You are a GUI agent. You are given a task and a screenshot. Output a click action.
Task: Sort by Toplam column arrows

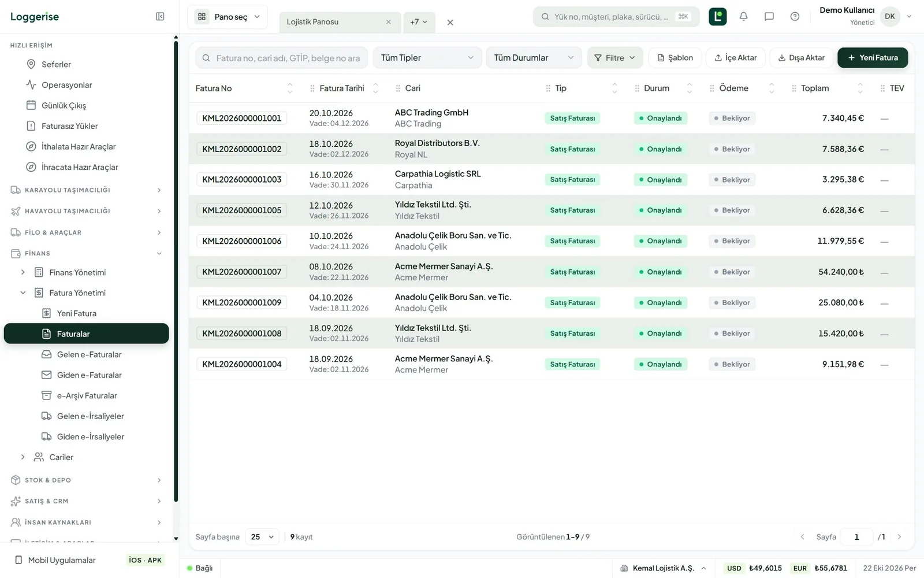pos(860,88)
